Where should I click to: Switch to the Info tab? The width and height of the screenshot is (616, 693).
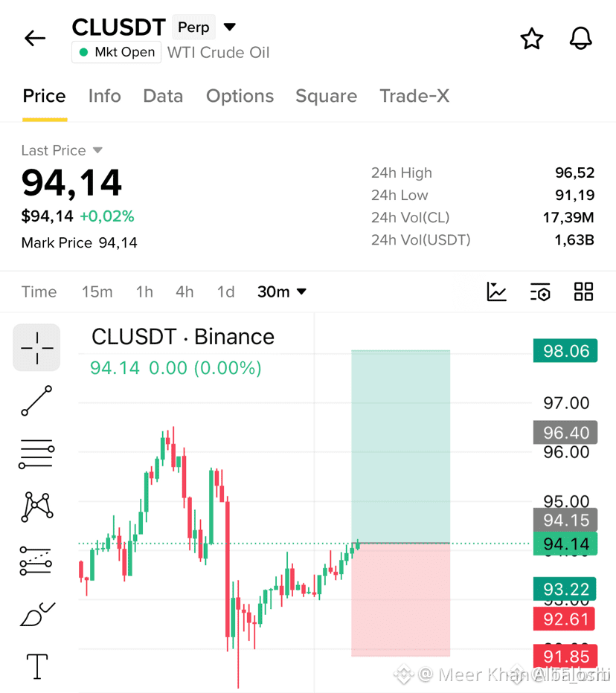click(x=104, y=96)
